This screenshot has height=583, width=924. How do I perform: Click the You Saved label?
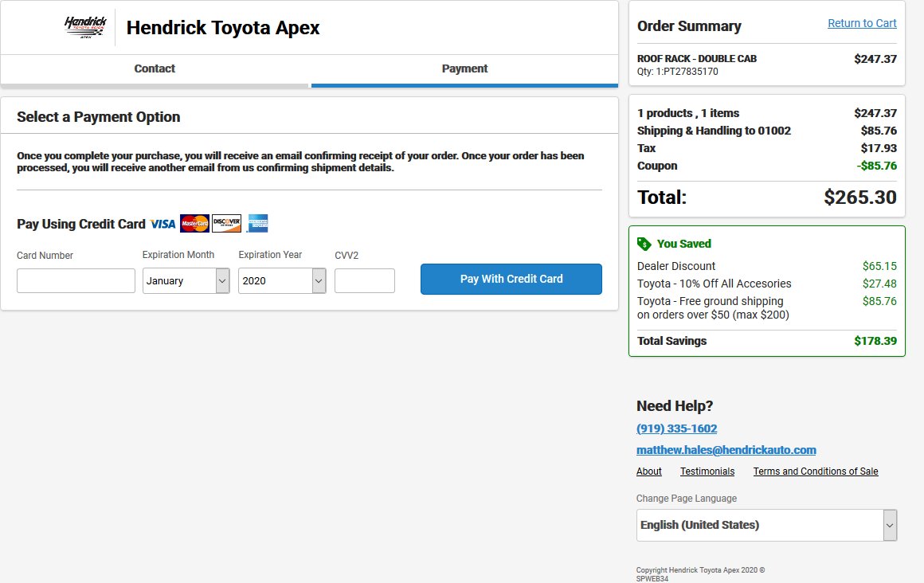(x=683, y=244)
